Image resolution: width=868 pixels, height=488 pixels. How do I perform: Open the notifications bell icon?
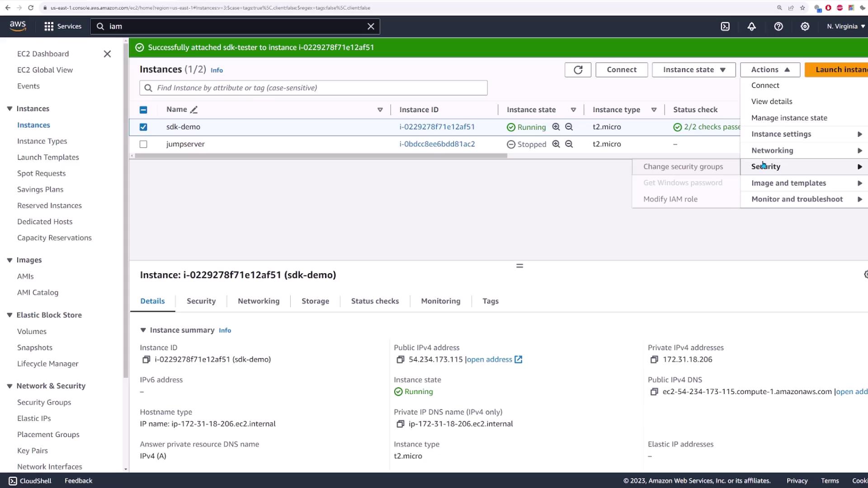coord(751,26)
